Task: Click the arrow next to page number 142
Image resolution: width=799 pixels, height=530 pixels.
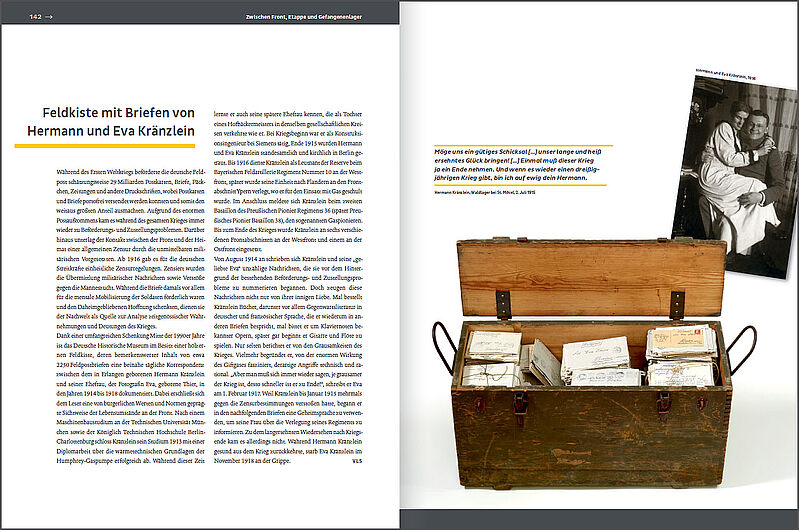Action: (x=49, y=17)
